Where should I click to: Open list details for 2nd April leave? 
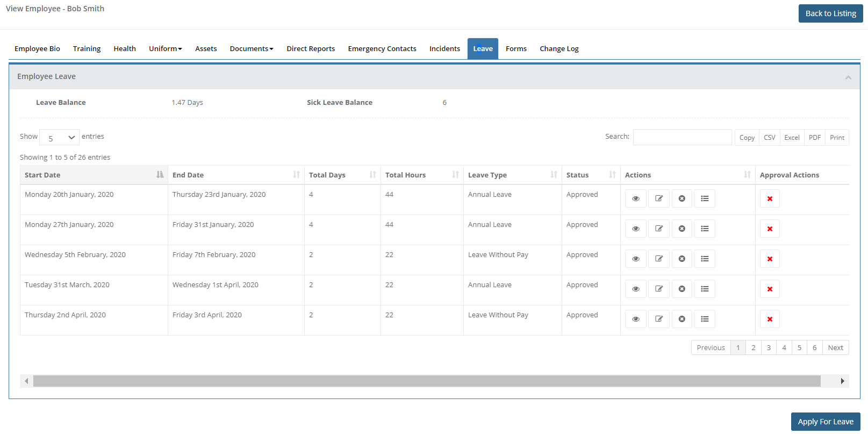point(705,319)
